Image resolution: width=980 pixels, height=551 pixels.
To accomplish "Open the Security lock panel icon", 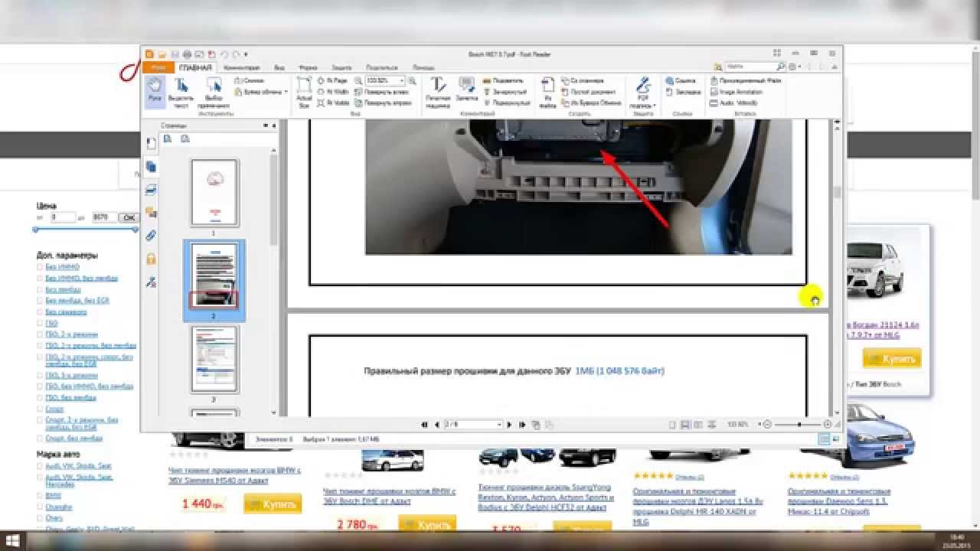I will [x=151, y=259].
